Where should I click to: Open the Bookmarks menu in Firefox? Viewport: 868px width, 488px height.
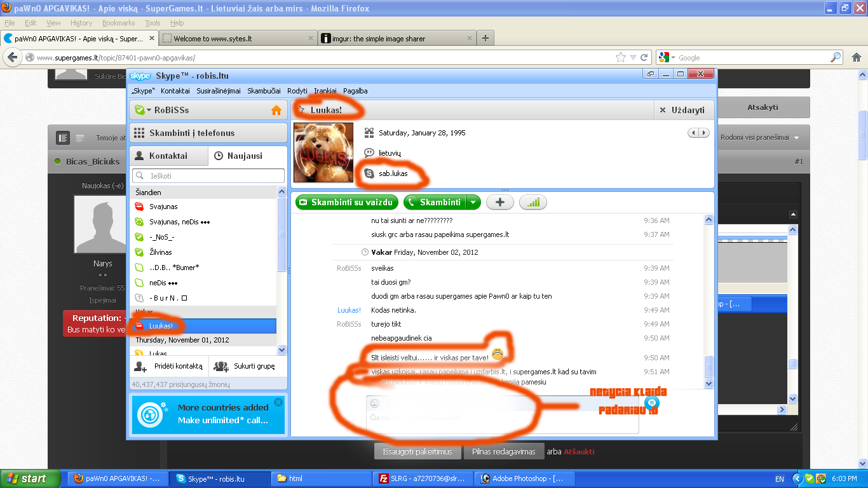118,23
